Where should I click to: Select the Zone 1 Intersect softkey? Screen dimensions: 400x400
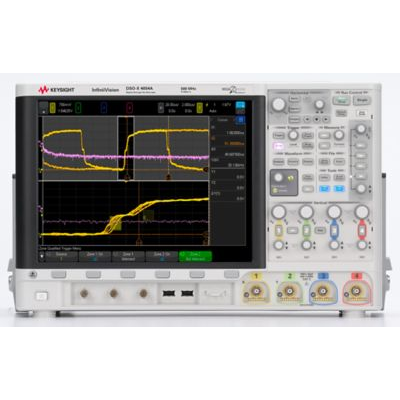128,256
